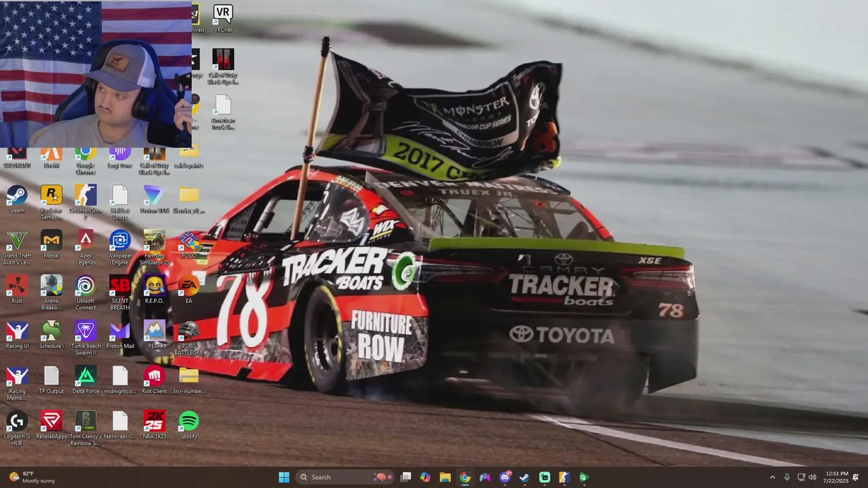Open network settings from the tray
Screen dimensions: 868x488
(x=801, y=477)
